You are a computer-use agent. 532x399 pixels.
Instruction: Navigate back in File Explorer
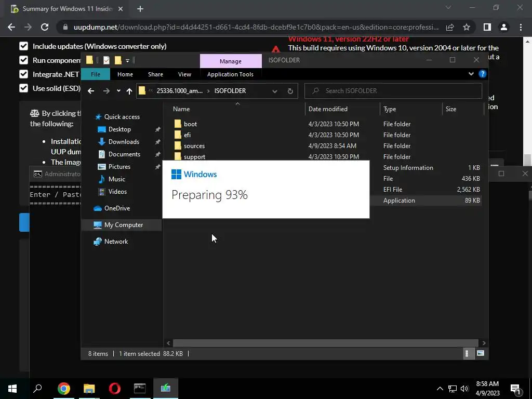click(x=91, y=91)
